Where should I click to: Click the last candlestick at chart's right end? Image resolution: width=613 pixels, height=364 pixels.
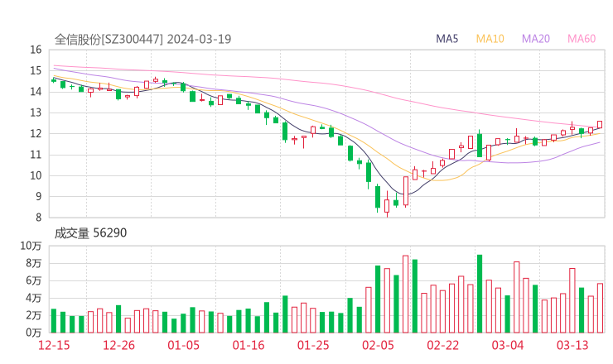[600, 125]
